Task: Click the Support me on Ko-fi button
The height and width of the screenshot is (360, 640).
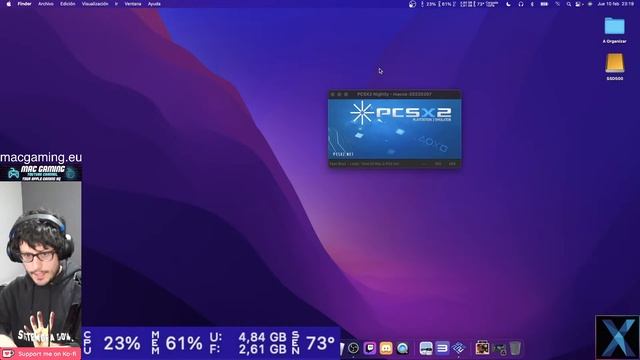Action: click(40, 354)
